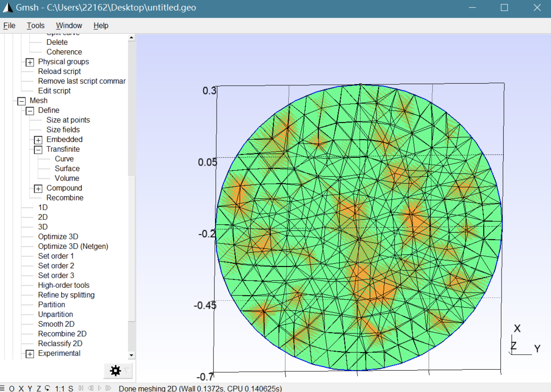
Task: Toggle mouse selection with S status button
Action: 71,388
